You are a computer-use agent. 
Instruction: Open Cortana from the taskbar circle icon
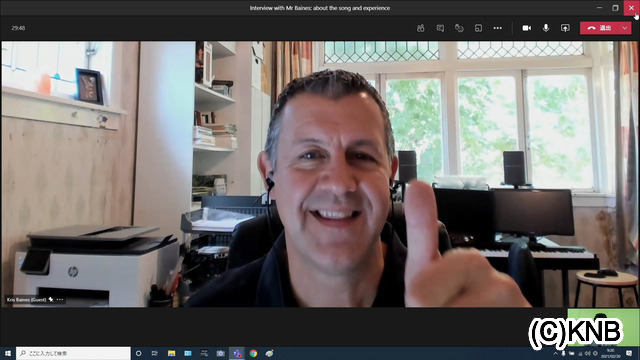click(x=138, y=353)
